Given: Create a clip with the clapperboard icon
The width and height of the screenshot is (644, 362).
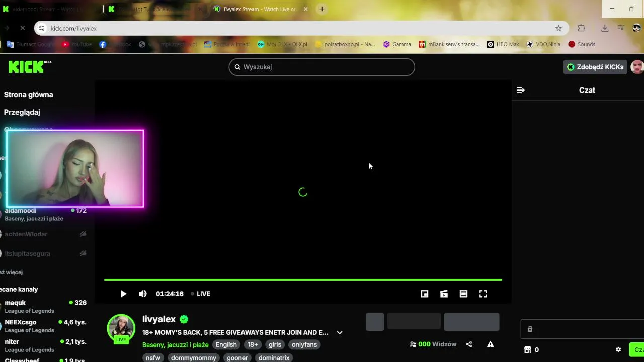Looking at the screenshot, I should click(444, 294).
